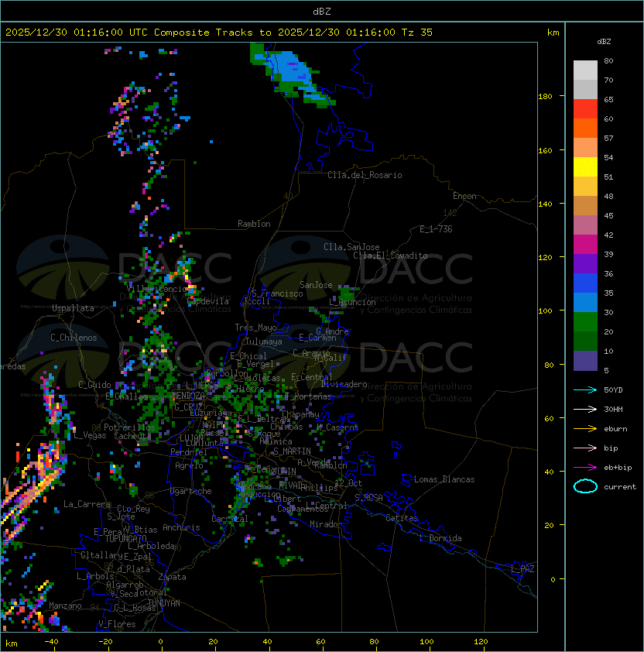
Task: Click the Zapata map label
Action: click(x=172, y=577)
